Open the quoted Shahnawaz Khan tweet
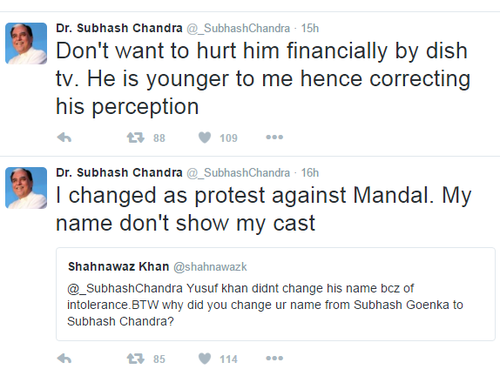 (276, 294)
